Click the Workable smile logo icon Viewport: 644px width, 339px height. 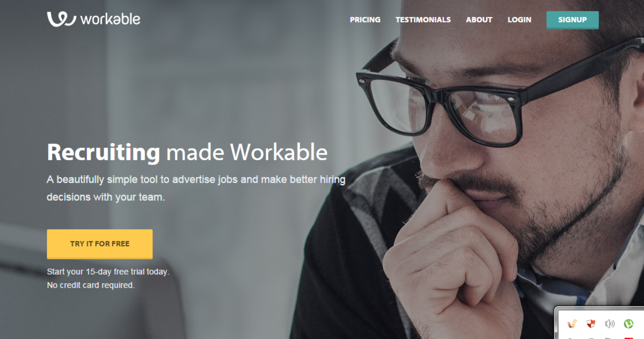coord(61,19)
